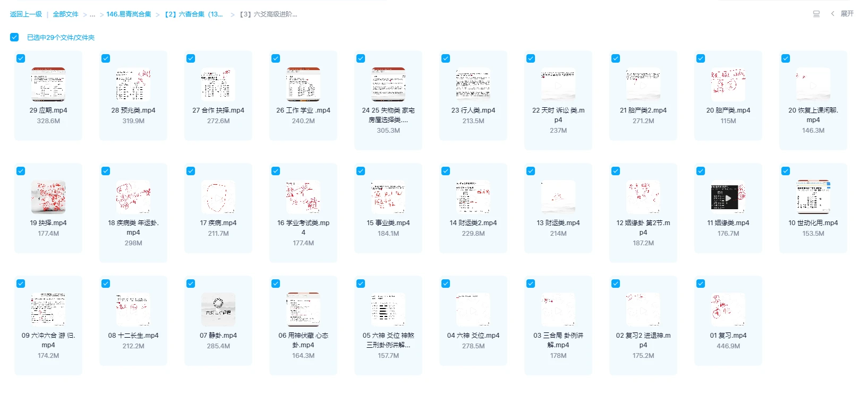
Task: Open the 10 世动化用.mp4 thumbnail
Action: 813,197
